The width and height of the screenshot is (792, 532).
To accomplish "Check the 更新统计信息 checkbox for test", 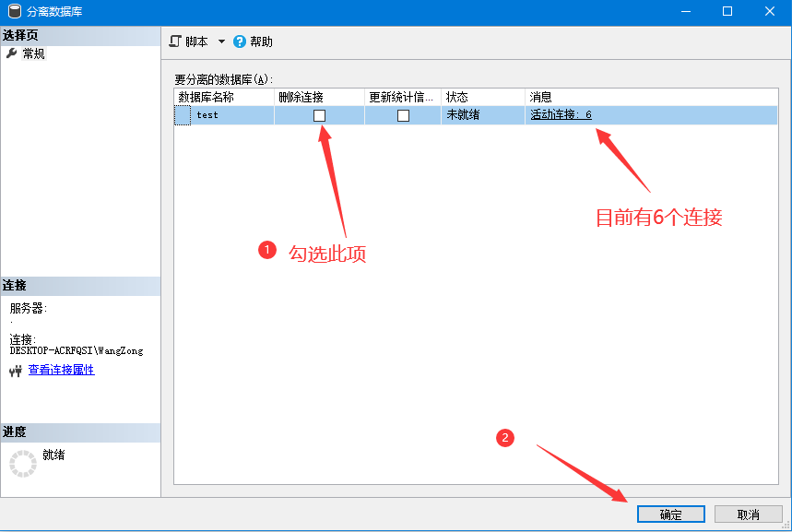I will (x=403, y=115).
